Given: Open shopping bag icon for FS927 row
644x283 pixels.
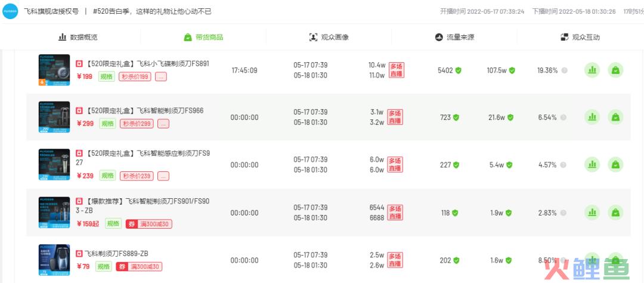Looking at the screenshot, I should (x=615, y=165).
